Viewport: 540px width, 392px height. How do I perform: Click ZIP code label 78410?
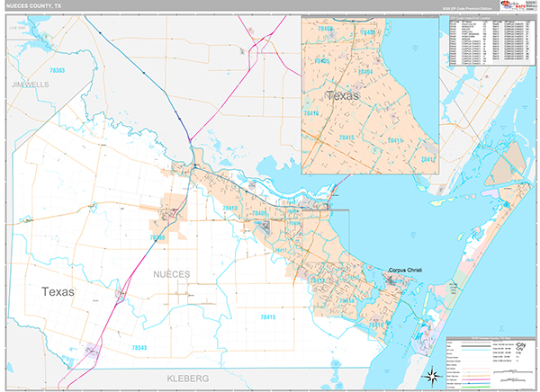(229, 209)
